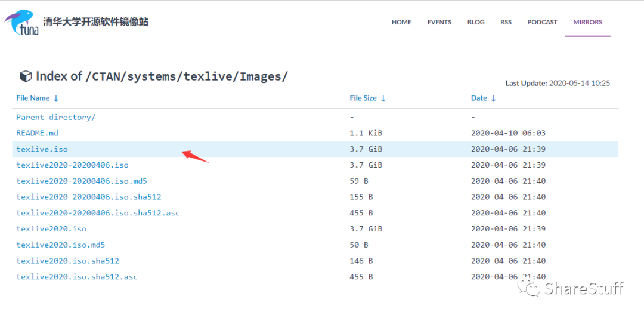Open the README.md file

pos(37,133)
